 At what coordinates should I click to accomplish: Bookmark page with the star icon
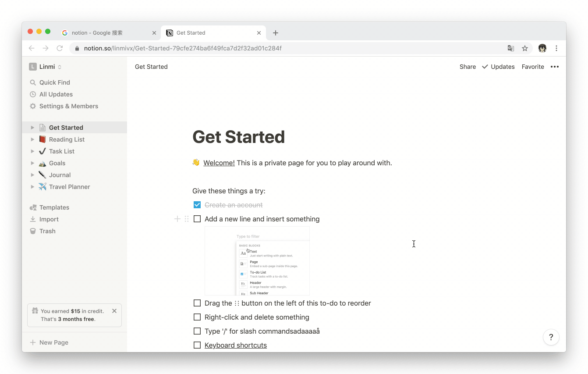point(525,48)
